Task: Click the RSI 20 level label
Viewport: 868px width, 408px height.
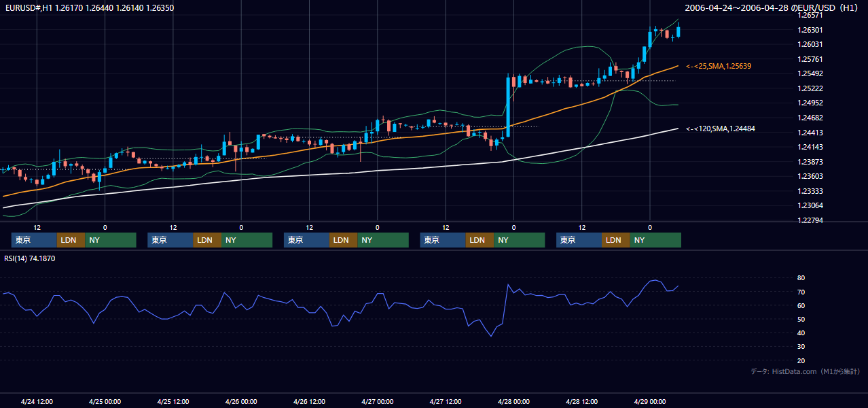Action: pos(801,360)
